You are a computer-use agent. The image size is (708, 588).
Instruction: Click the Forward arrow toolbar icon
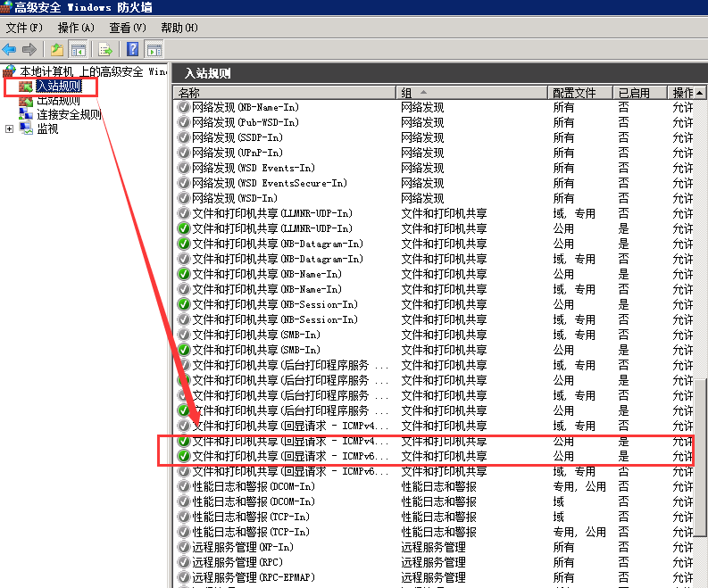coord(29,49)
